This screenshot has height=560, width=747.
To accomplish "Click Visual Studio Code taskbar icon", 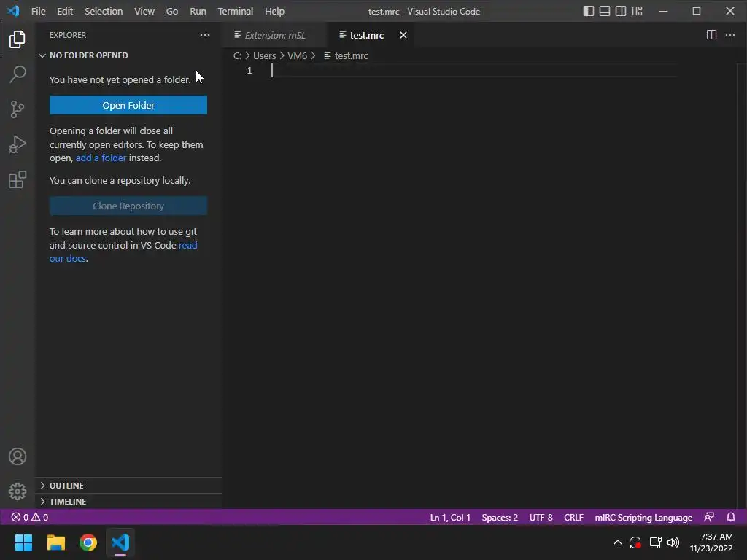I will 120,542.
